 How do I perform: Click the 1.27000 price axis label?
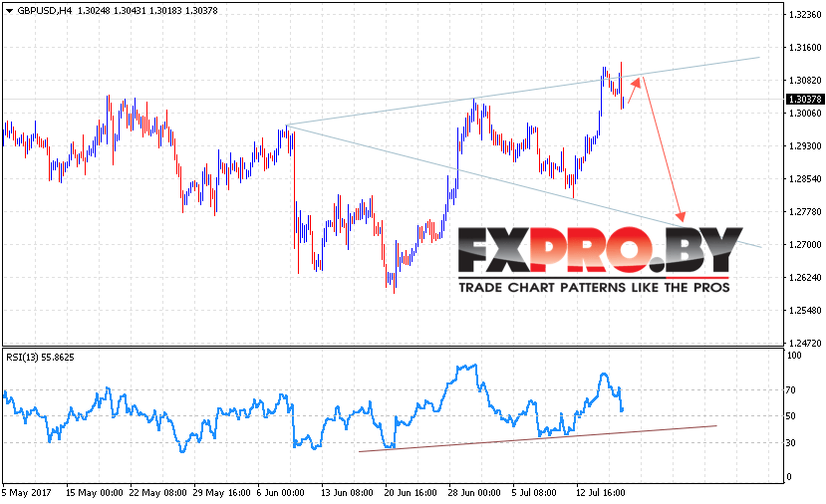coord(805,245)
